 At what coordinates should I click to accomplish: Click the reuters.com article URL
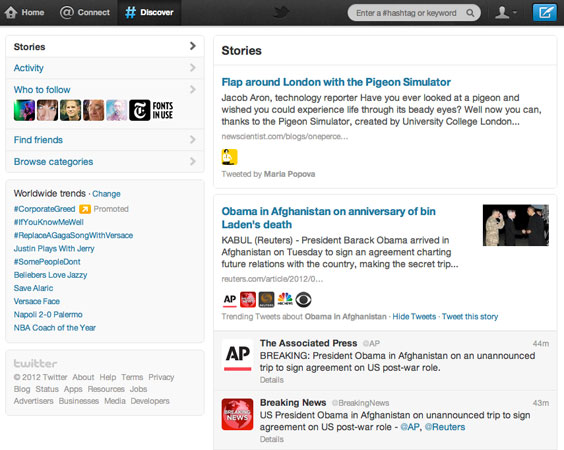[x=272, y=279]
